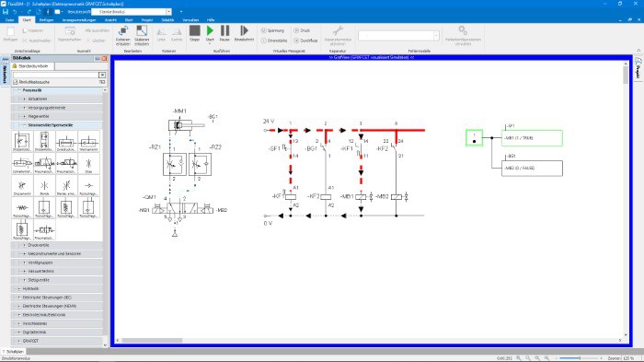Image resolution: width=644 pixels, height=362 pixels.
Task: Select the fixed Blende orifice symbol
Action: pyautogui.click(x=44, y=186)
